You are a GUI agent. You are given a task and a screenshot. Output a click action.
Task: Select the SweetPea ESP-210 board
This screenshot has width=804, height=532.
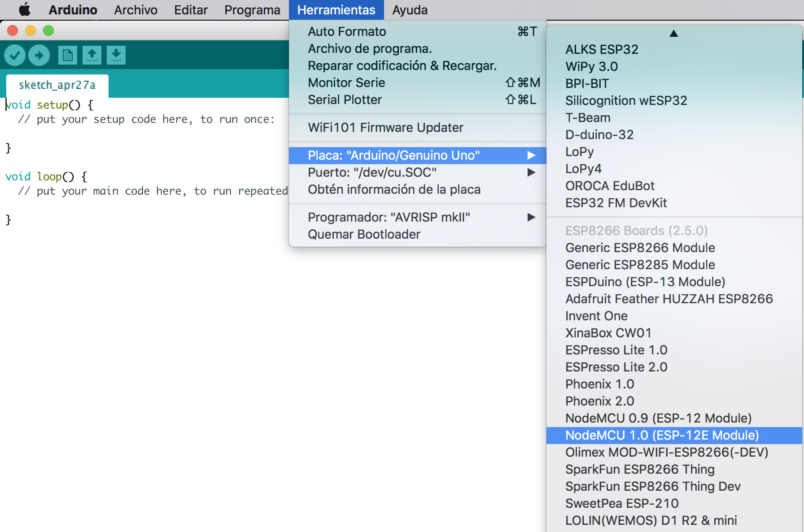tap(674, 503)
